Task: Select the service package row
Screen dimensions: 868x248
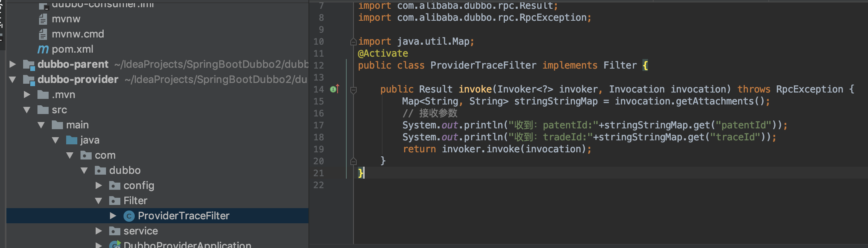Action: pyautogui.click(x=157, y=231)
